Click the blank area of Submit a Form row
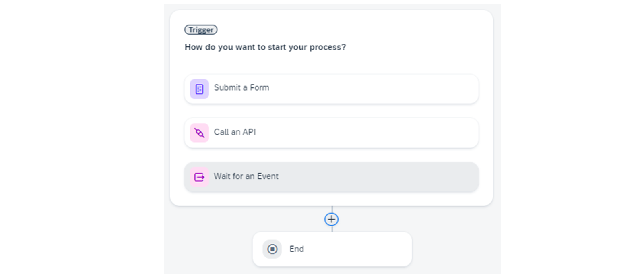Image resolution: width=644 pixels, height=278 pixels. (x=374, y=89)
